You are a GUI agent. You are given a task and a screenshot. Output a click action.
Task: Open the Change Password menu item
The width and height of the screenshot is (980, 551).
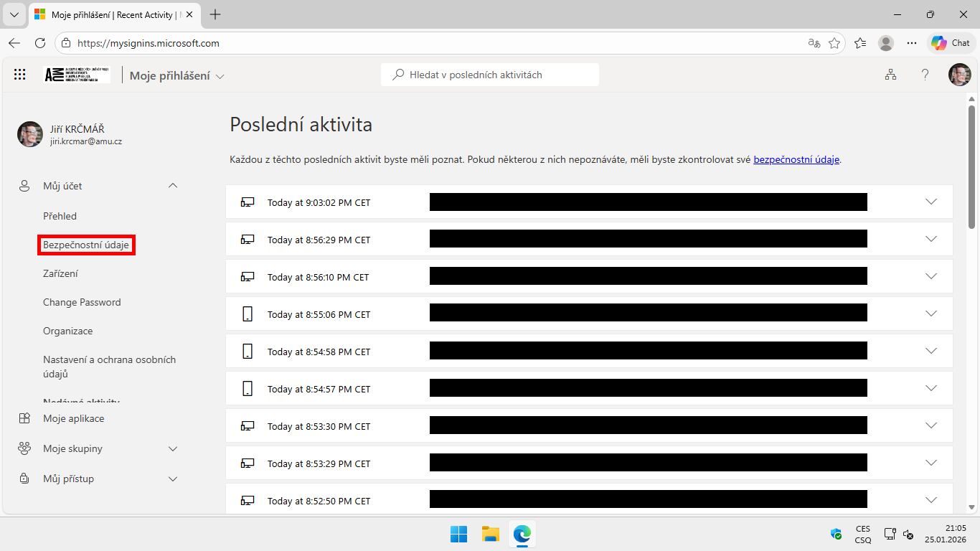(x=82, y=302)
